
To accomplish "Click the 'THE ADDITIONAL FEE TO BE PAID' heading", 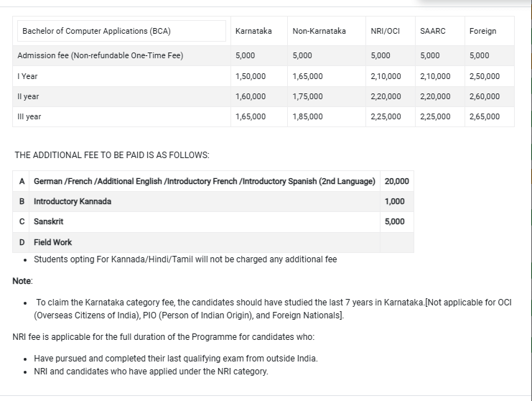I will [111, 155].
